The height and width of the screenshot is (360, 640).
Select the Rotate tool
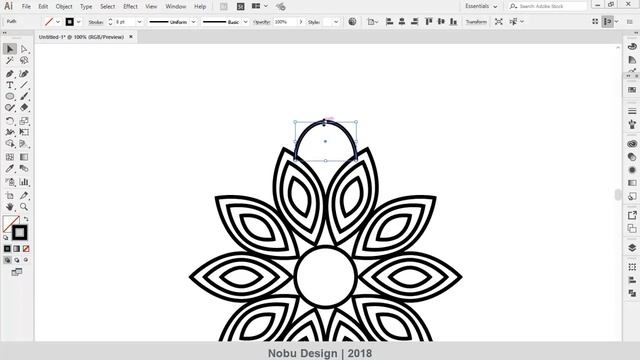[10, 121]
